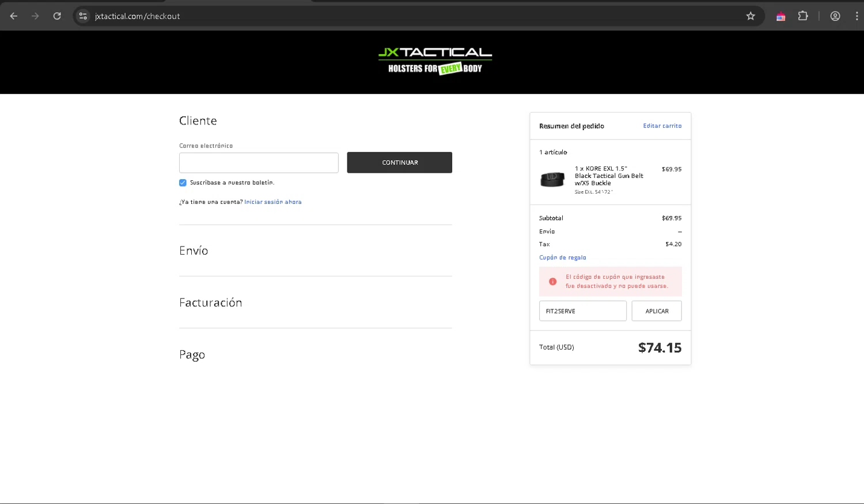Click the CONTINUAR button
Viewport: 864px width, 504px height.
pyautogui.click(x=399, y=162)
